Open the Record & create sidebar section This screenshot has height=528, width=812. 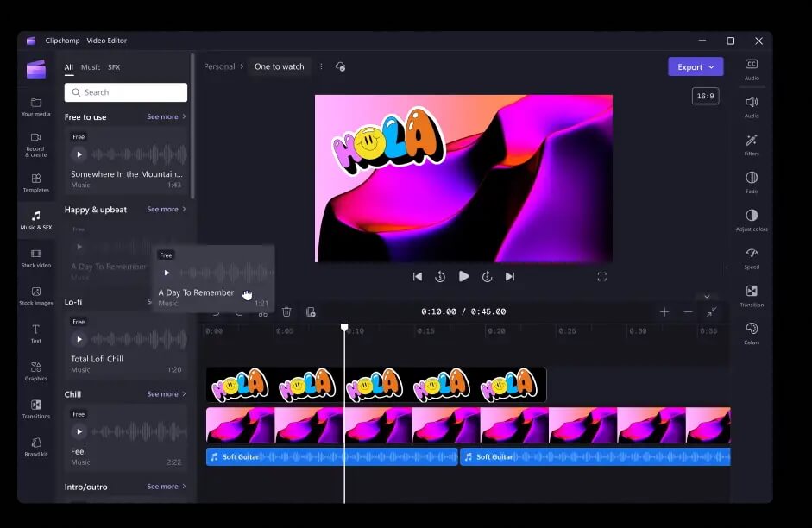35,144
